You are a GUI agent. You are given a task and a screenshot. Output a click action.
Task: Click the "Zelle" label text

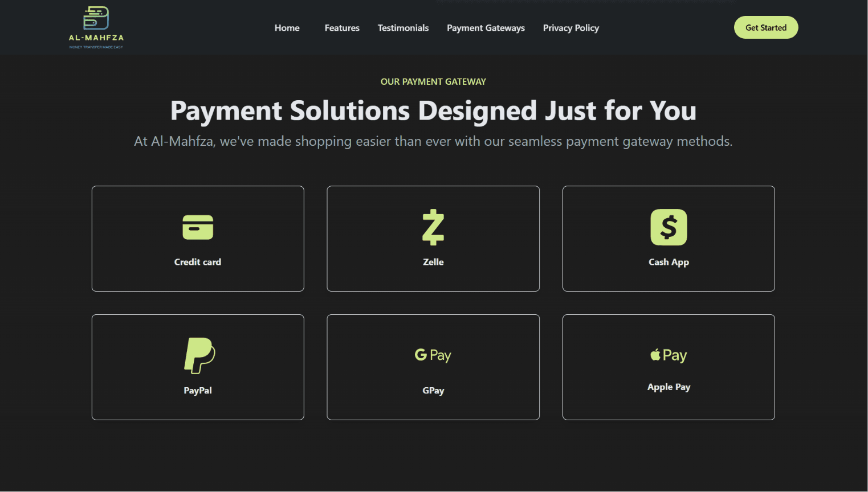(433, 262)
